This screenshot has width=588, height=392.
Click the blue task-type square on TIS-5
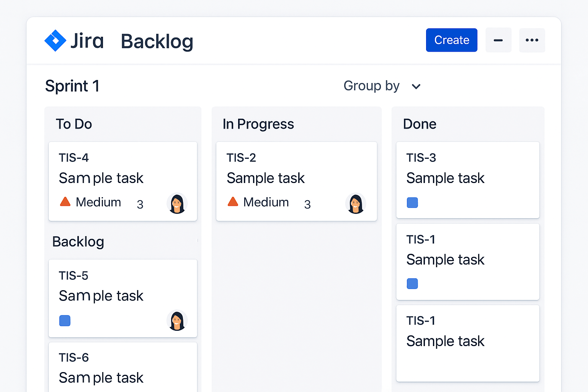tap(65, 321)
